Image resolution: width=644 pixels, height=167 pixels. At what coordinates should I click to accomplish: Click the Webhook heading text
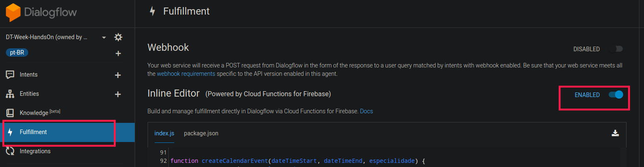point(168,47)
